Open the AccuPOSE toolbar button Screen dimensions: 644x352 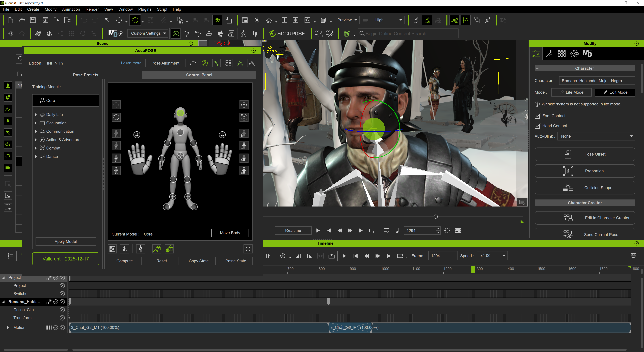click(287, 34)
